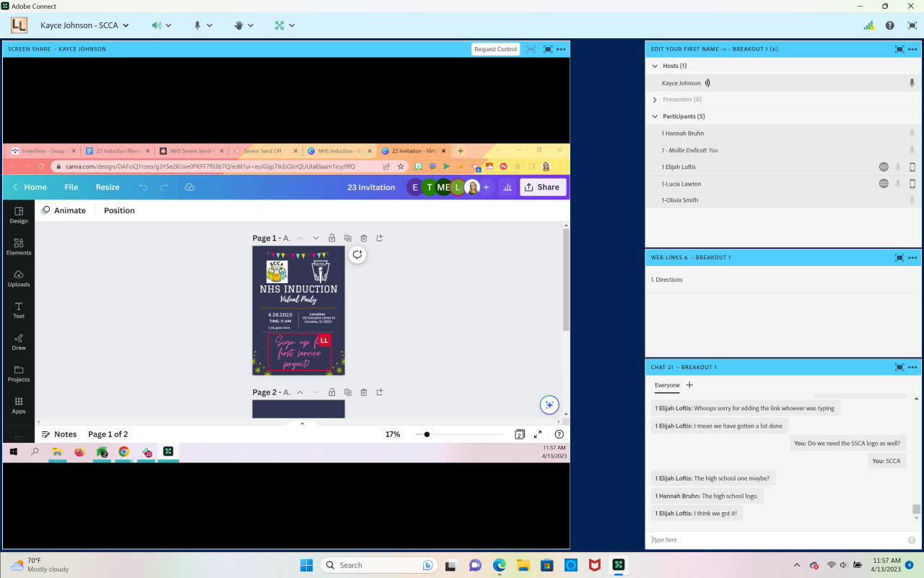924x578 pixels.
Task: Open the Canva Resize menu
Action: [108, 187]
